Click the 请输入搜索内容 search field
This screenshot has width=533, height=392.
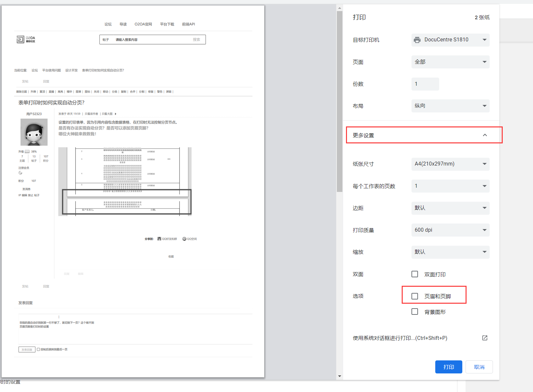click(152, 39)
